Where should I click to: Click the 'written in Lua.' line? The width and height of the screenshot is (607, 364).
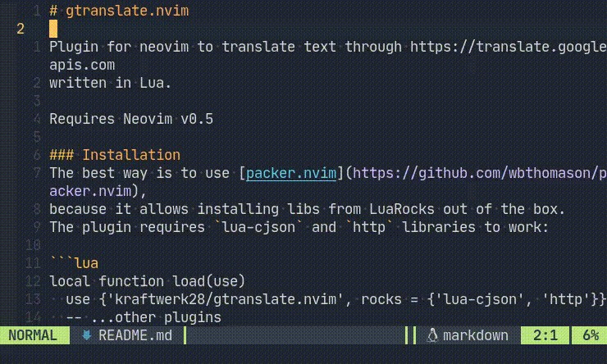(x=110, y=83)
